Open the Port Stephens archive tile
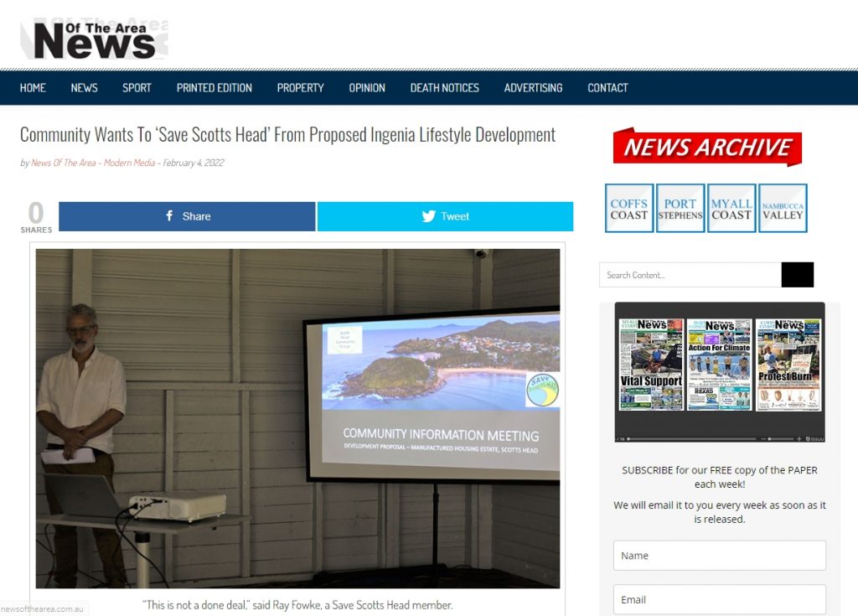 coord(680,208)
